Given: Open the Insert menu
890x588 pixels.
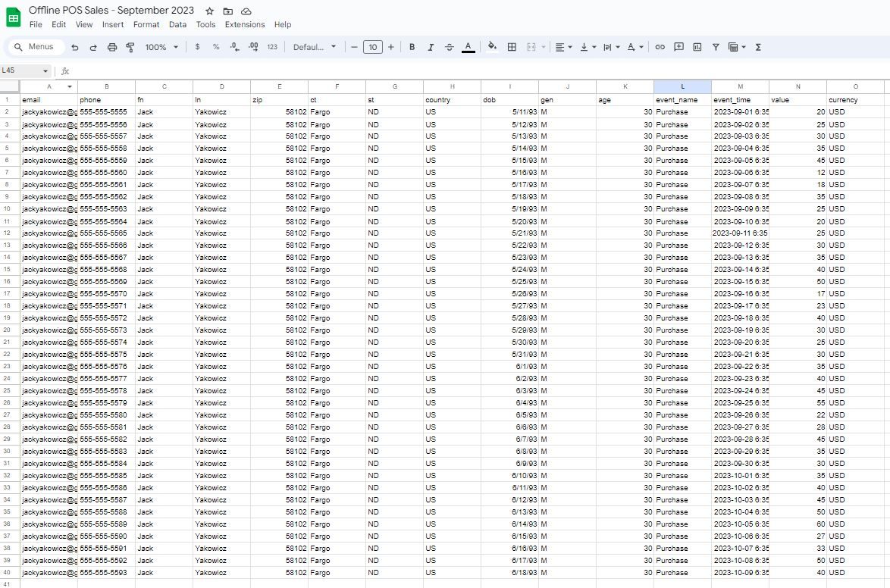Looking at the screenshot, I should [x=113, y=24].
